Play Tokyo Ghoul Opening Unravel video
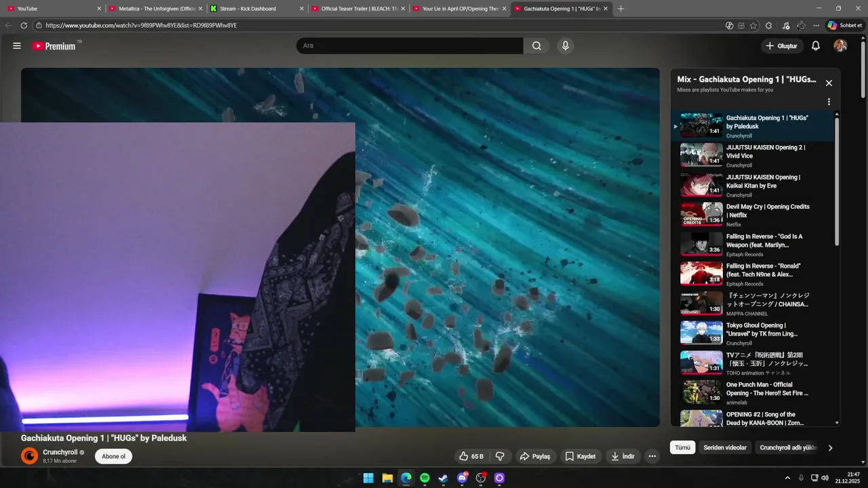This screenshot has width=868, height=488. 753,333
